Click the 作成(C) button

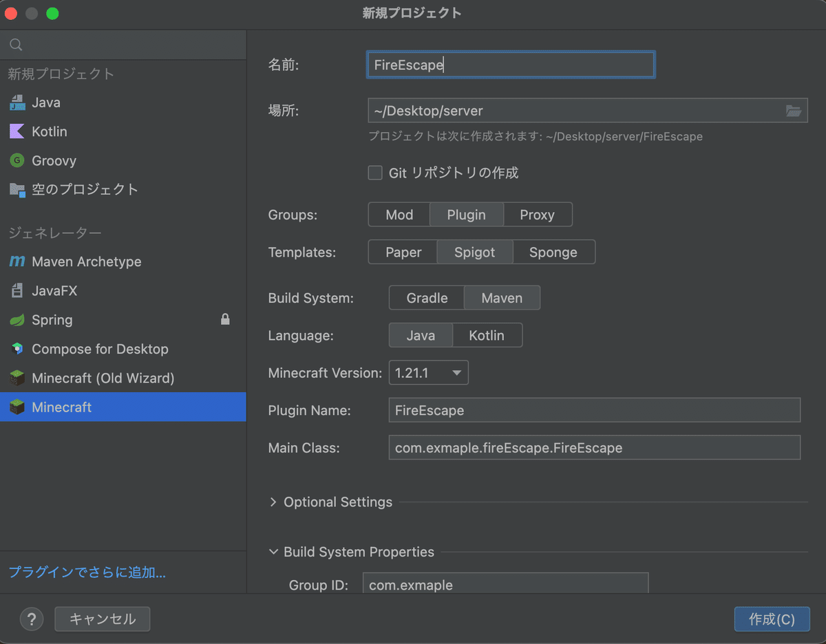[x=772, y=619]
